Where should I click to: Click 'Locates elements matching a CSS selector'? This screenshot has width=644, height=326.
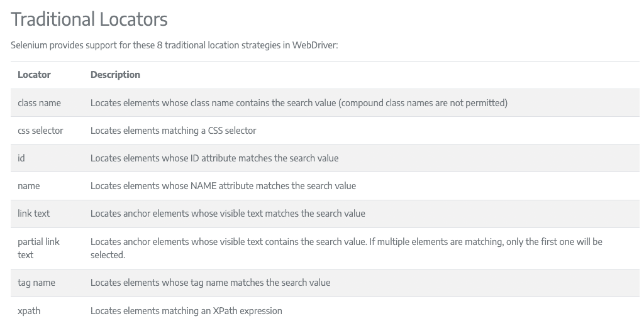[x=174, y=131]
